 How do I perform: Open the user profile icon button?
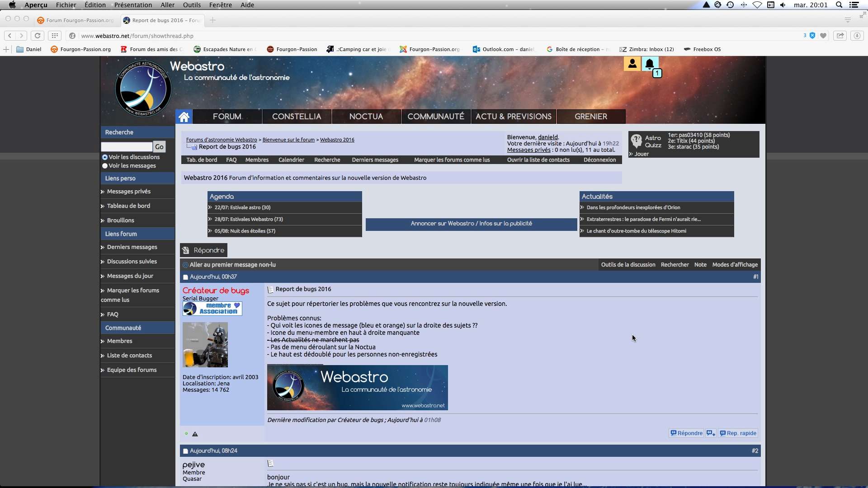click(x=632, y=64)
